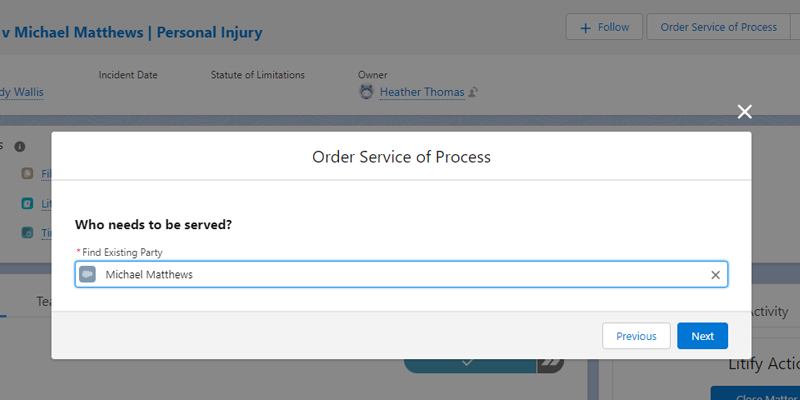Click the blue record icon in the left list
Image resolution: width=800 pixels, height=400 pixels.
[x=28, y=232]
